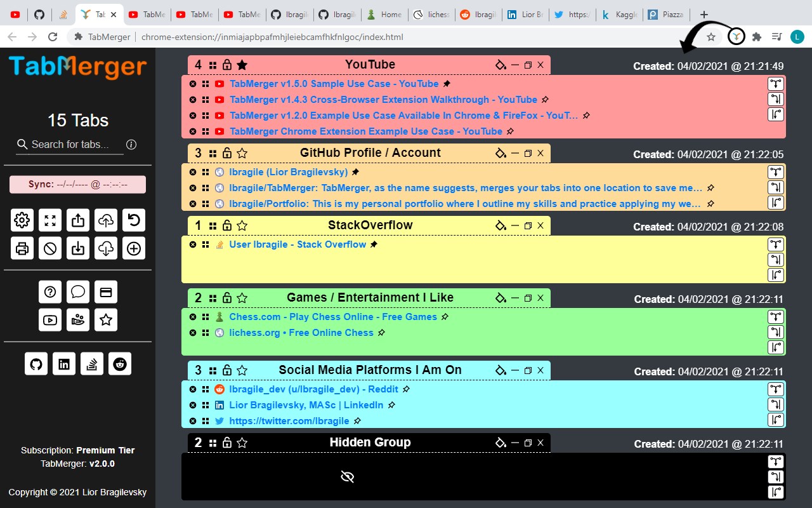Image resolution: width=812 pixels, height=508 pixels.
Task: Open the help question-mark icon
Action: pos(50,292)
